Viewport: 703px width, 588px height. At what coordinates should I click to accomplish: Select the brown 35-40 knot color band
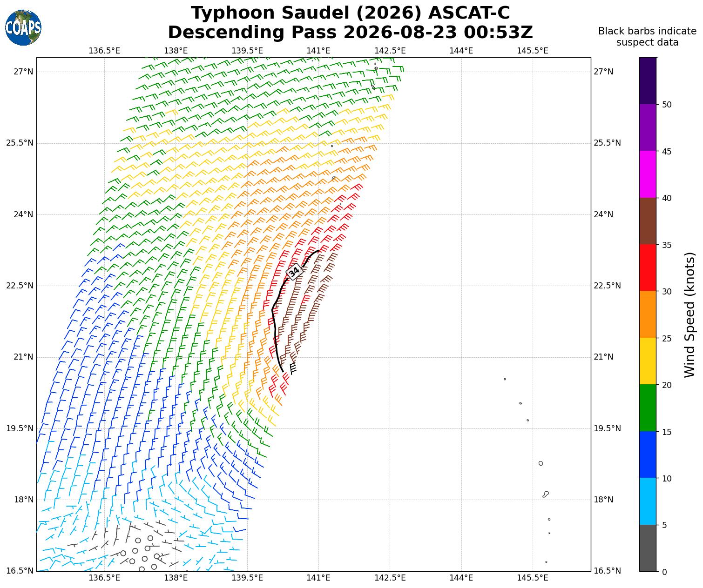(648, 221)
